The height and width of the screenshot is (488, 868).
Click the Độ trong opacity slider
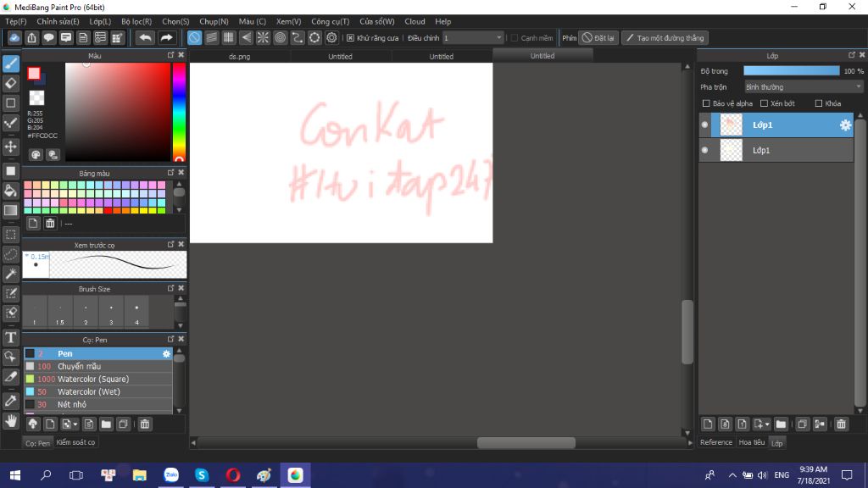click(791, 71)
